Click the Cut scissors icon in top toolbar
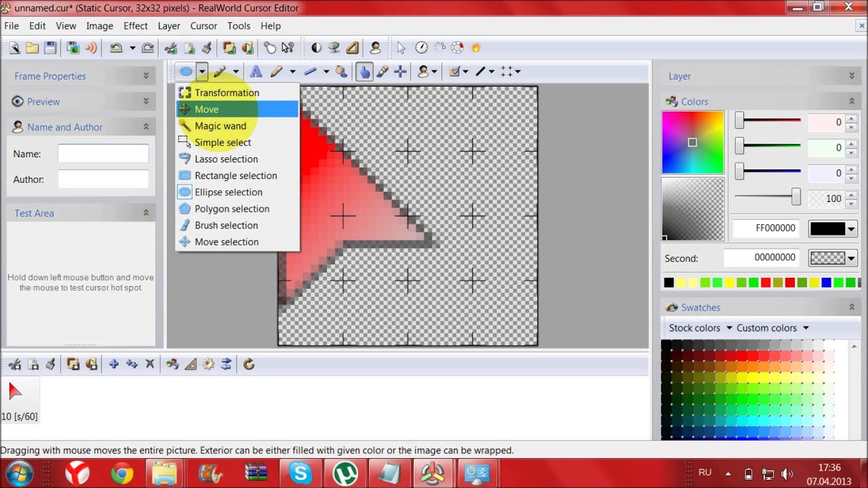This screenshot has height=488, width=868. pos(172,48)
